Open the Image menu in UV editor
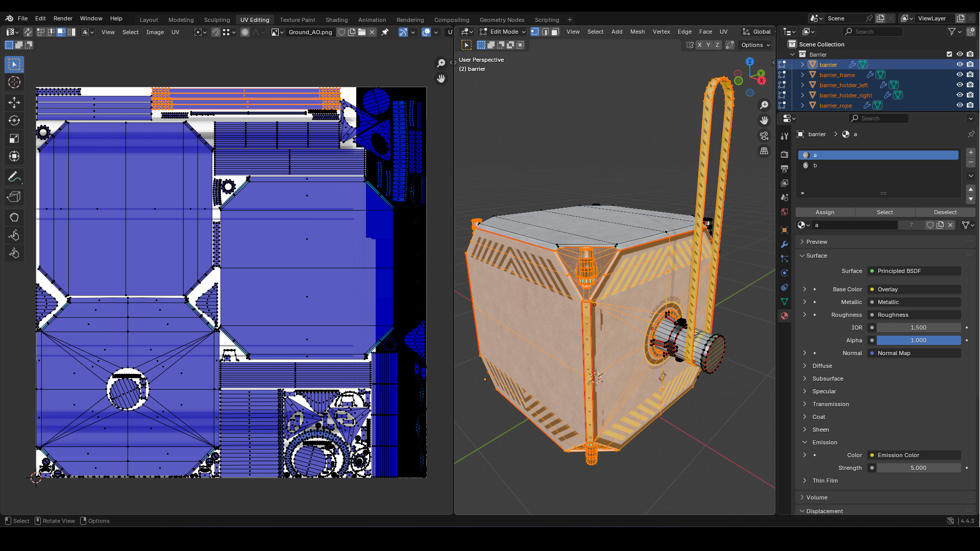The image size is (980, 551). (x=155, y=32)
